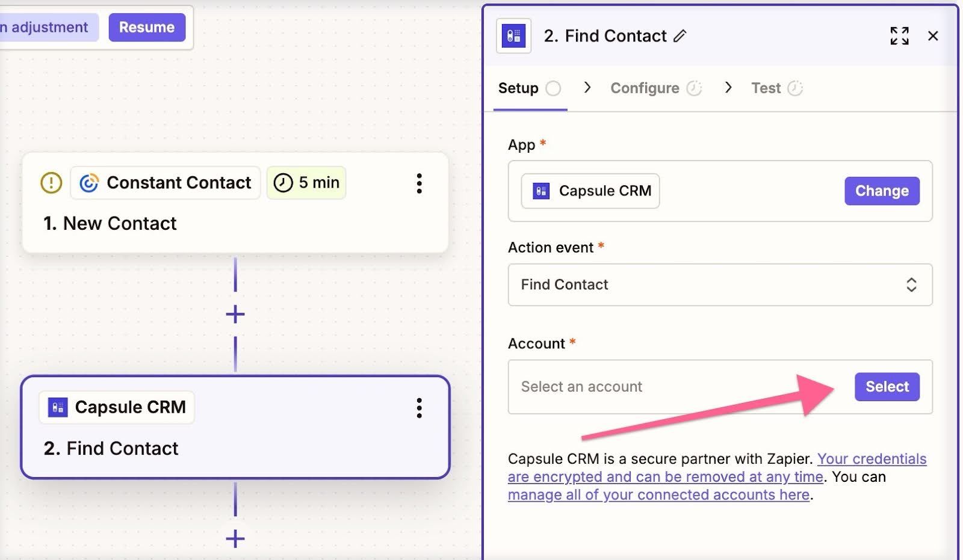The height and width of the screenshot is (560, 963).
Task: Switch to the Configure tab
Action: coord(656,88)
